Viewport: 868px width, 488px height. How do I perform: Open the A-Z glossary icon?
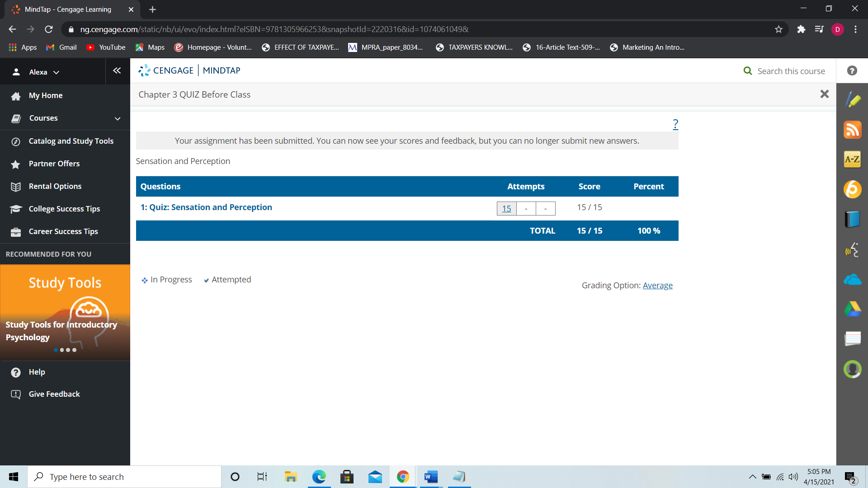(x=852, y=159)
